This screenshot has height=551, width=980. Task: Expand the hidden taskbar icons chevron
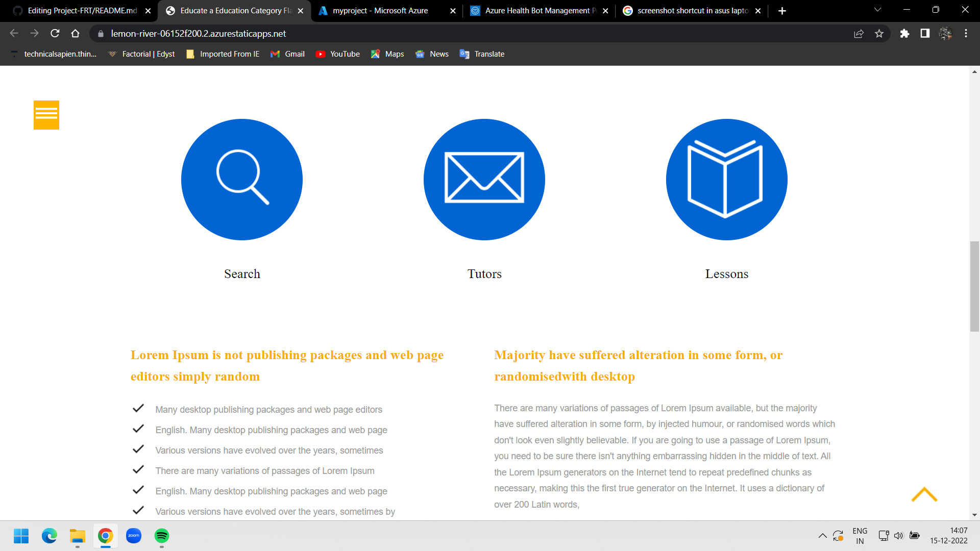pyautogui.click(x=822, y=536)
